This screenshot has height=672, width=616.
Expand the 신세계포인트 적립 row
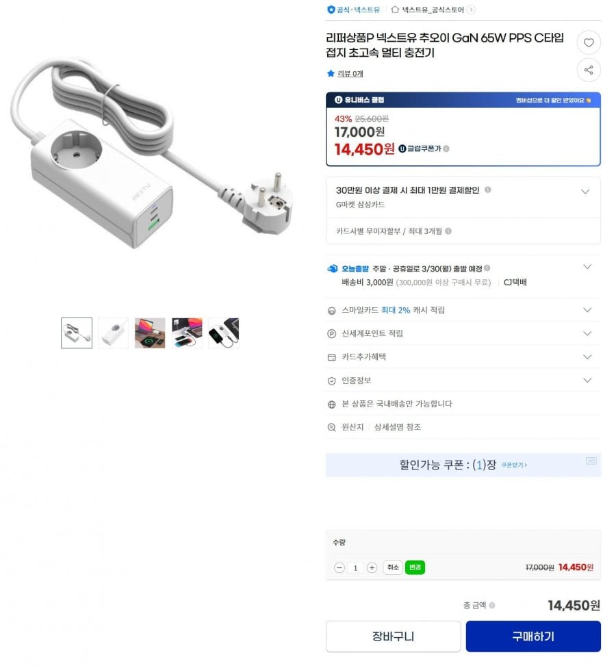pyautogui.click(x=587, y=333)
